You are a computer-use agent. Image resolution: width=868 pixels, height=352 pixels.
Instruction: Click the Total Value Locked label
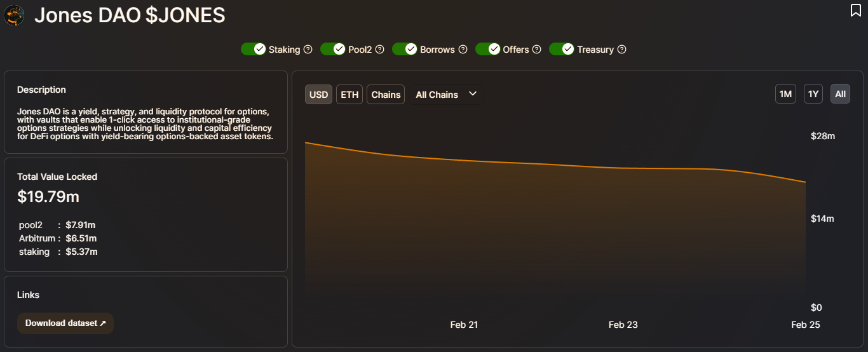pos(57,177)
